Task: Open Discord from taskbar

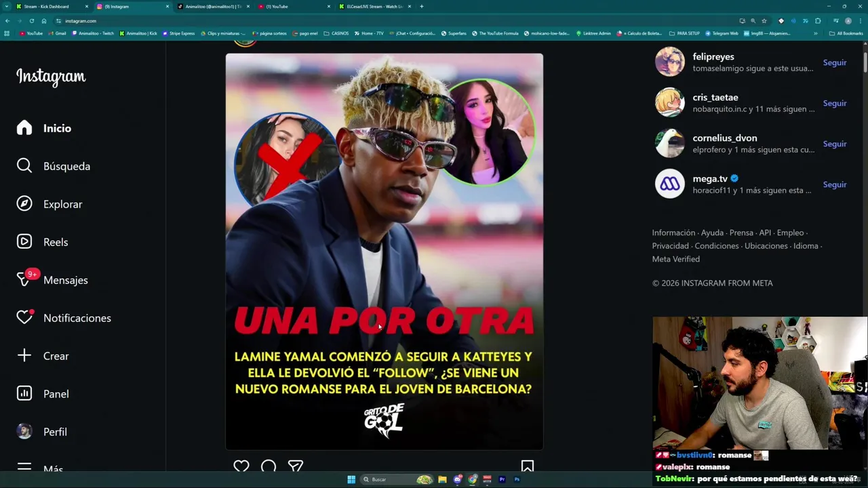Action: coord(457,479)
